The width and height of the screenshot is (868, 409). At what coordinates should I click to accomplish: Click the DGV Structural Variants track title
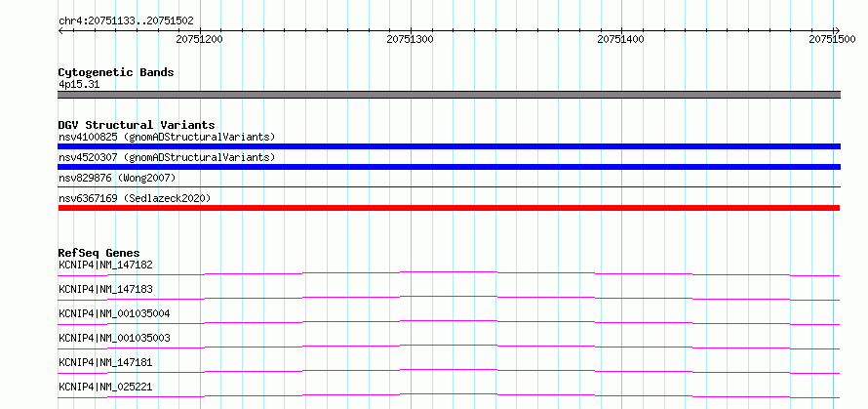[137, 125]
